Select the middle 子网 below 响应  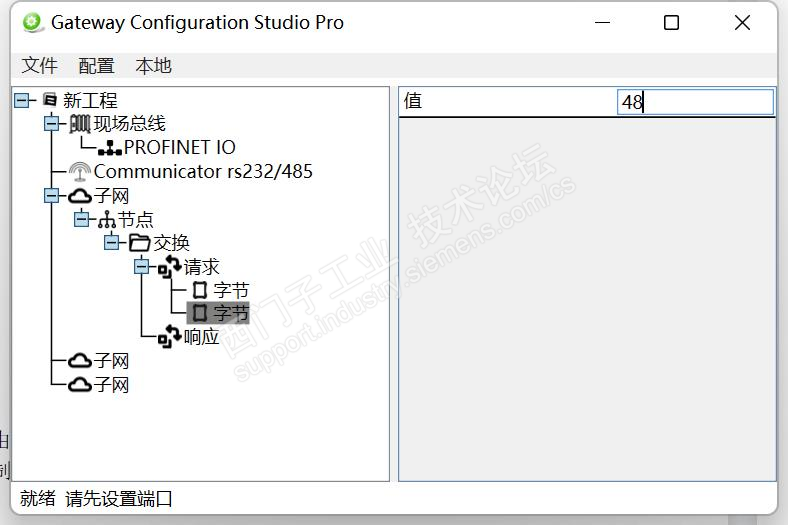[x=112, y=361]
